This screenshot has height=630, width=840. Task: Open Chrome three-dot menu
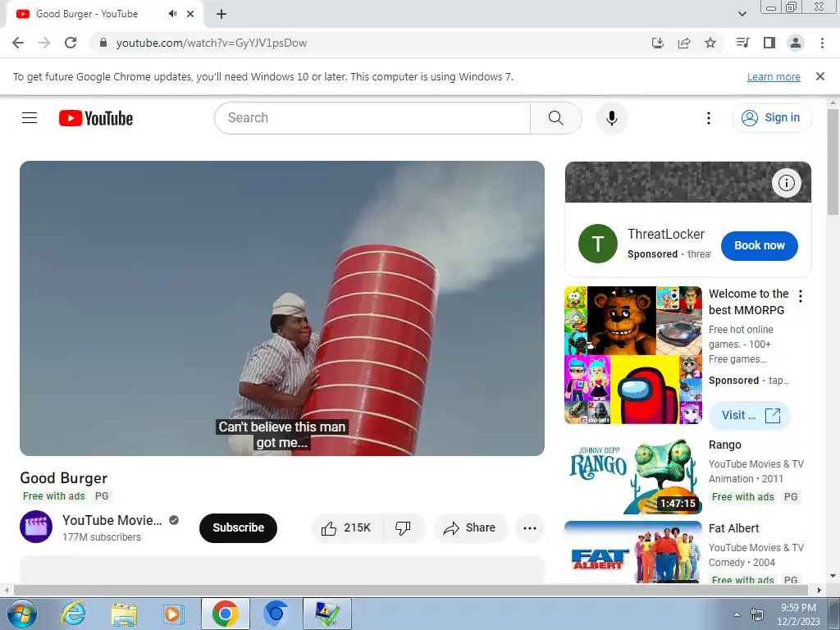click(x=822, y=43)
